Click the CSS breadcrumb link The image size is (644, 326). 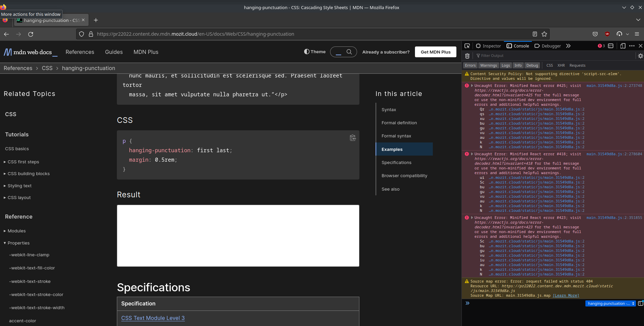point(47,68)
